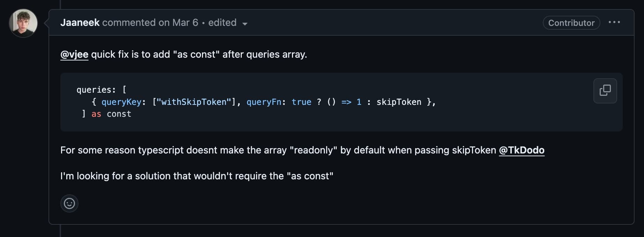Click the caret arrow beside "edited"
644x237 pixels.
(245, 24)
